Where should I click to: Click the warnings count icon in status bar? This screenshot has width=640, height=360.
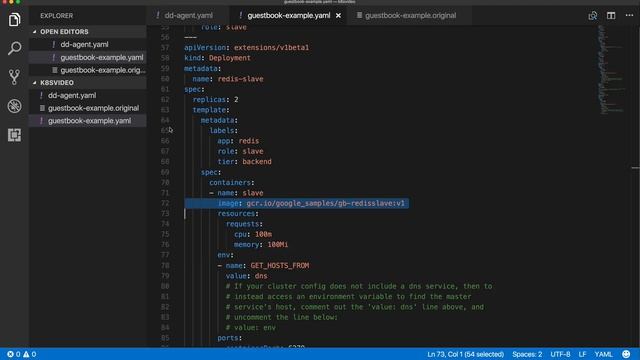[29, 354]
